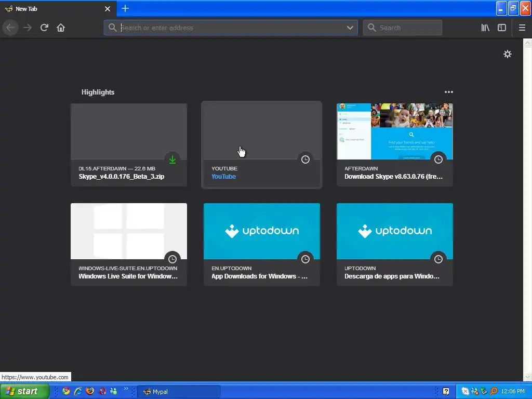Image resolution: width=532 pixels, height=399 pixels.
Task: Go forward with the forward arrow
Action: pos(28,28)
